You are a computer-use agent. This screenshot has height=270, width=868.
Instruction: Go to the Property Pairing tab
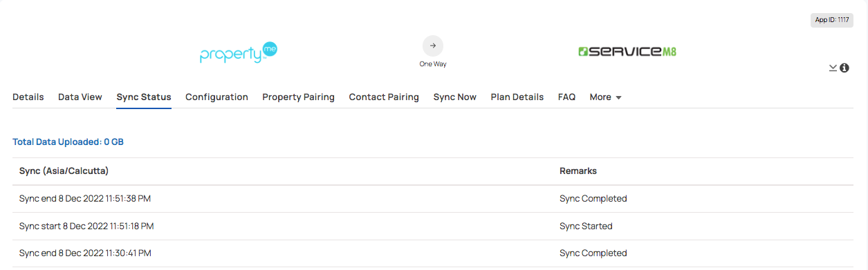[298, 97]
